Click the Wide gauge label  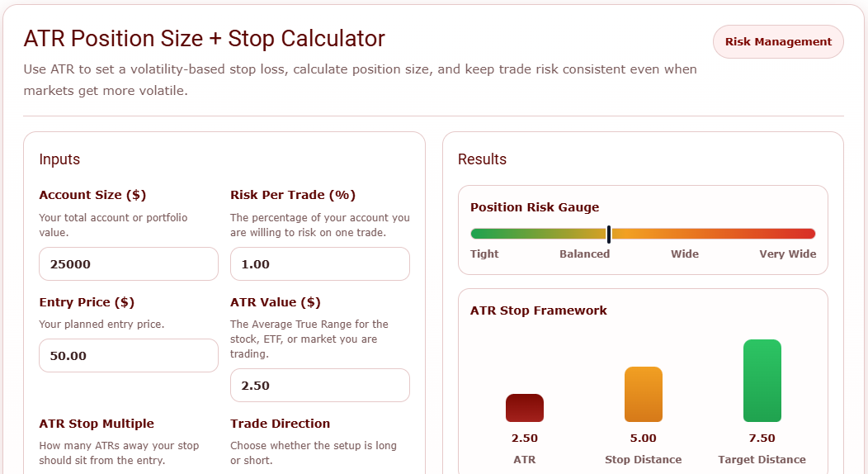click(685, 254)
